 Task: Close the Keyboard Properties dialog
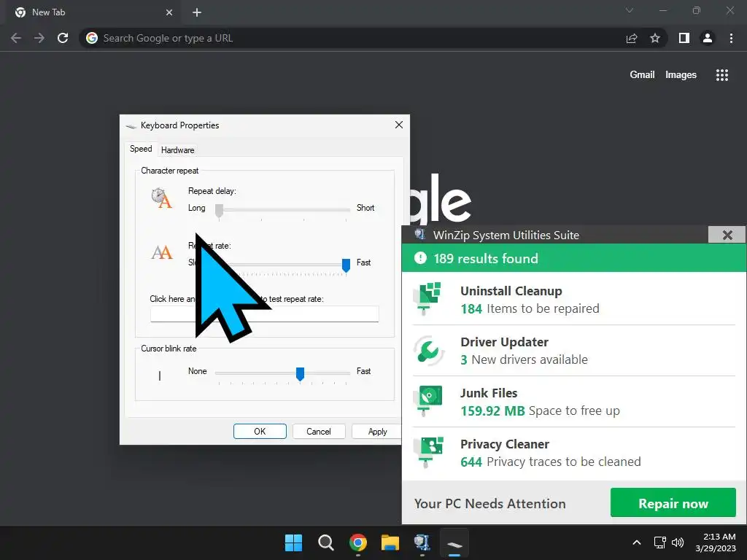point(399,125)
